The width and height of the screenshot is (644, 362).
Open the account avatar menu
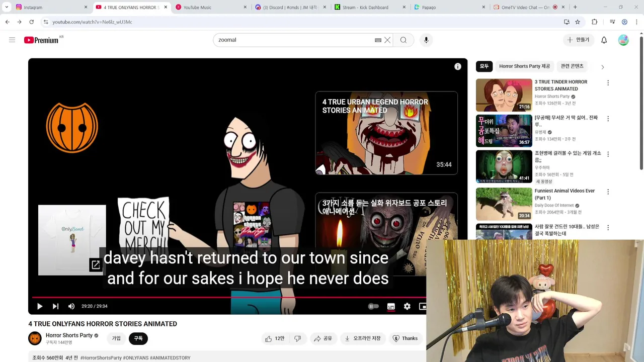point(623,40)
